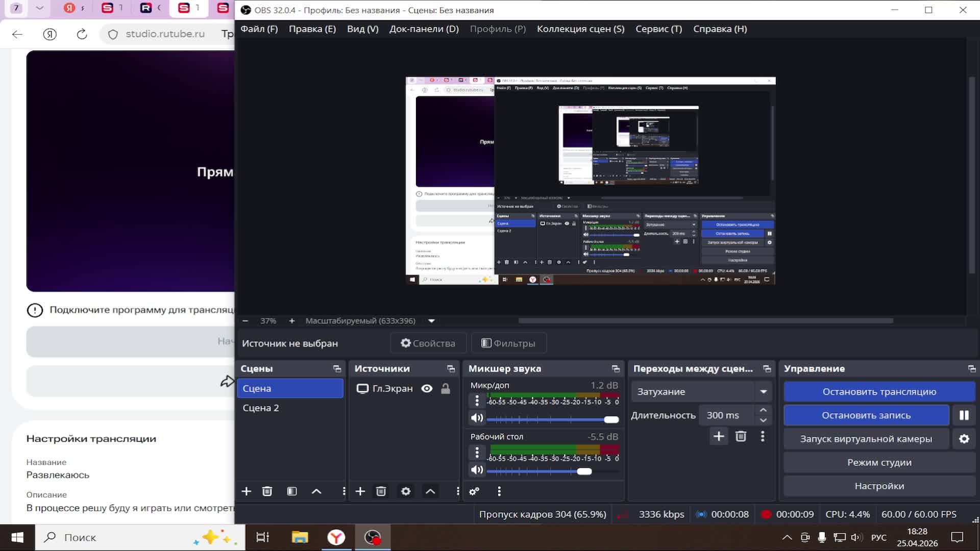Open the Сервис (T) menu
Screen dimensions: 980x551
(x=658, y=29)
